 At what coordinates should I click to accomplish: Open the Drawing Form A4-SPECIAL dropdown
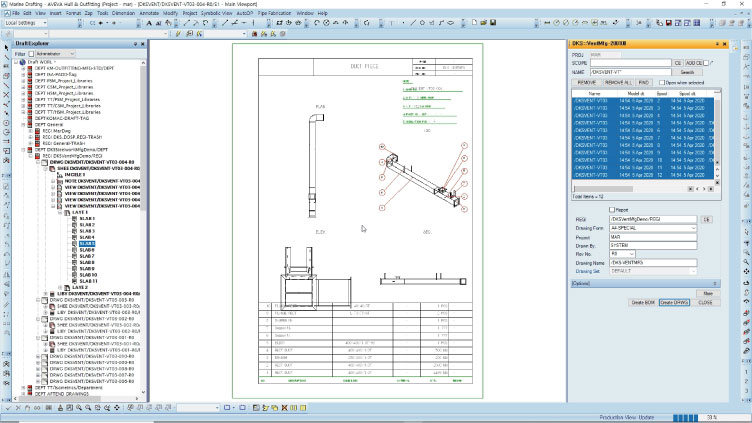click(x=693, y=228)
